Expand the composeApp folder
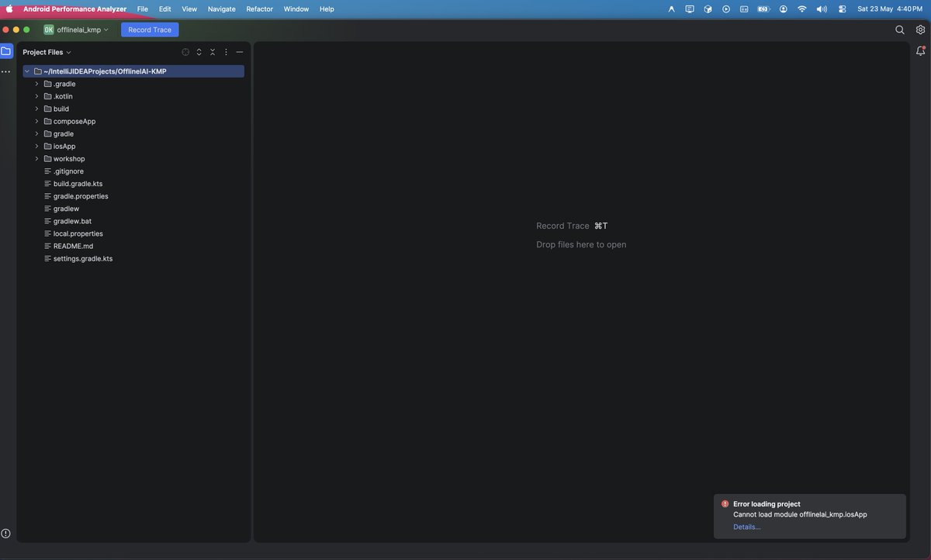Screen dimensions: 931x560 (x=36, y=121)
